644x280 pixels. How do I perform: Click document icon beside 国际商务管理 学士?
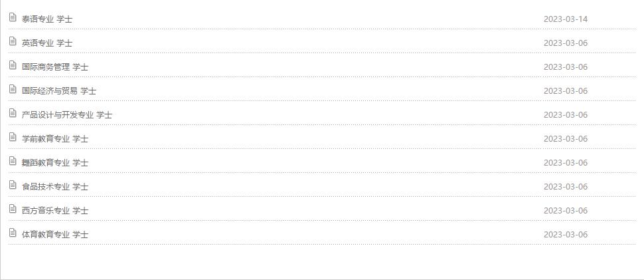[13, 65]
